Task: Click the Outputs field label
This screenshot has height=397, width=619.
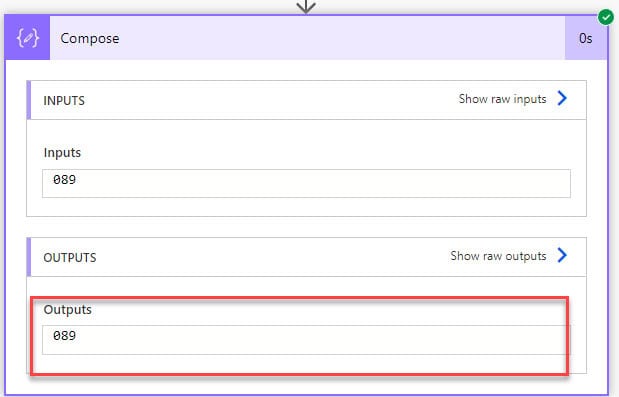Action: point(68,310)
